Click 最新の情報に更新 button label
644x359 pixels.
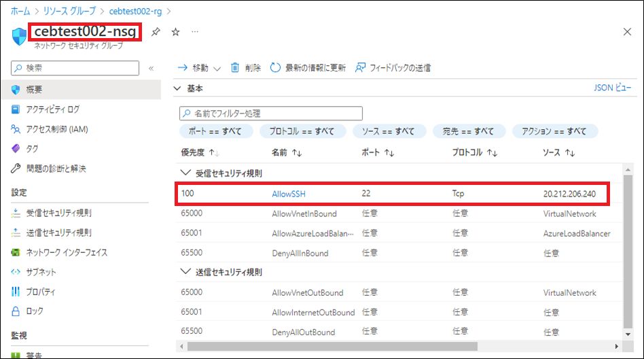[x=316, y=68]
